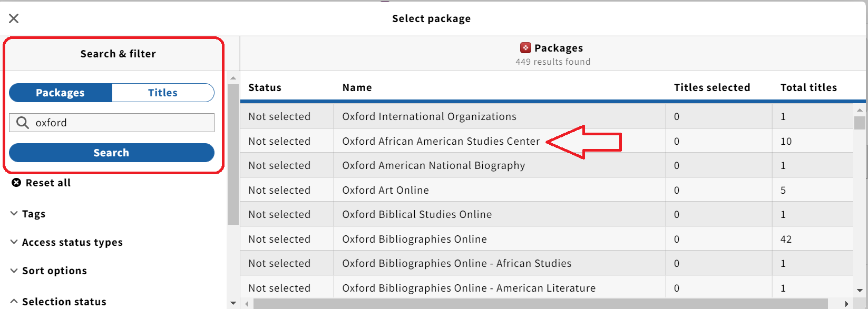868x309 pixels.
Task: Click Reset all filters
Action: point(42,183)
